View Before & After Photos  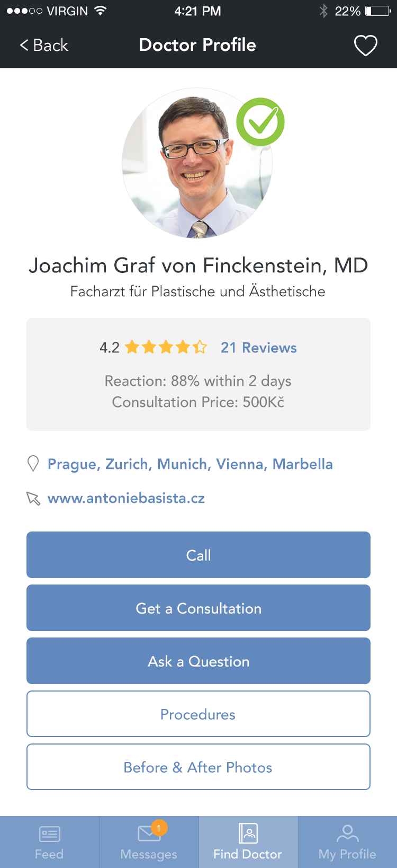[x=198, y=767]
